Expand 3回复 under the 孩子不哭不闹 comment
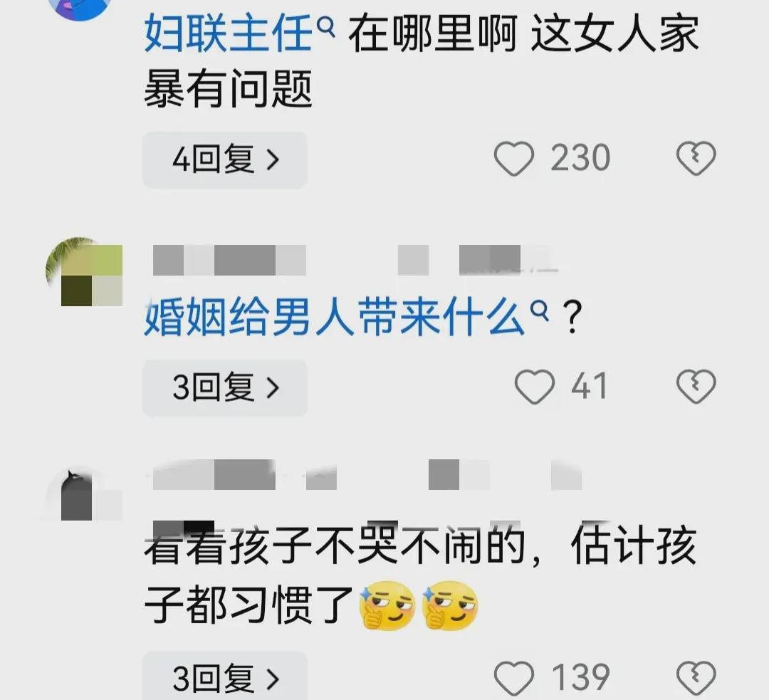 click(x=225, y=676)
